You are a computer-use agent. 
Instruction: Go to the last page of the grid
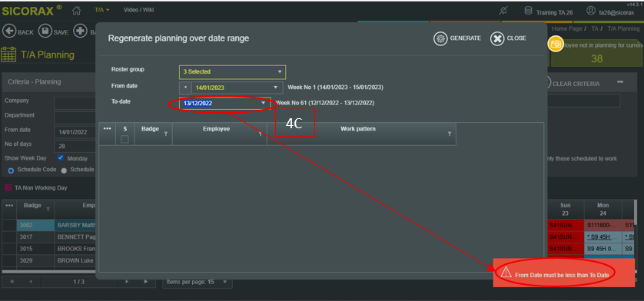coord(146,282)
